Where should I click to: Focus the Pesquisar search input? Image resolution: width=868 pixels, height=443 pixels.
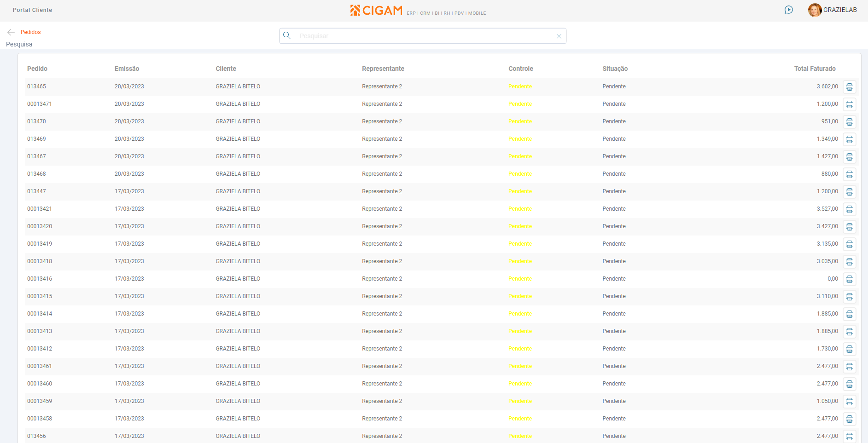point(424,36)
